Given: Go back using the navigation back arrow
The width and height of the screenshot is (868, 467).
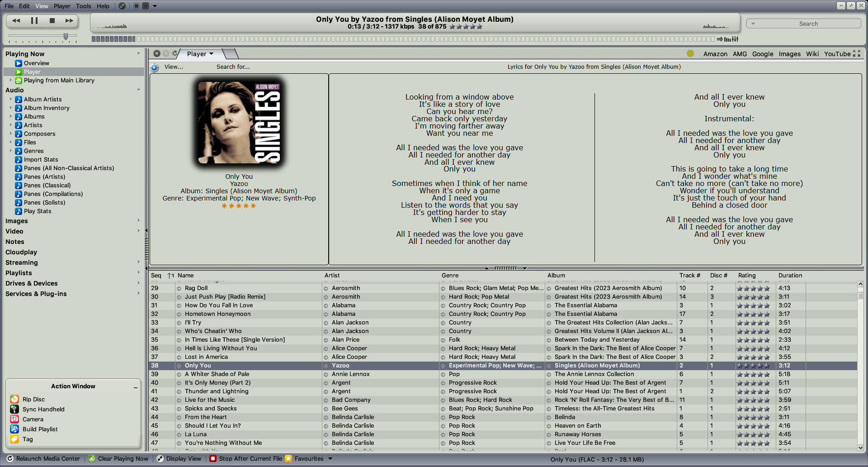Looking at the screenshot, I should click(x=156, y=53).
